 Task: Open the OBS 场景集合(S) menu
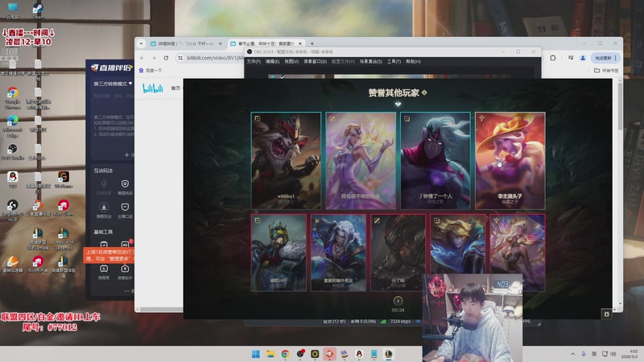pos(371,62)
